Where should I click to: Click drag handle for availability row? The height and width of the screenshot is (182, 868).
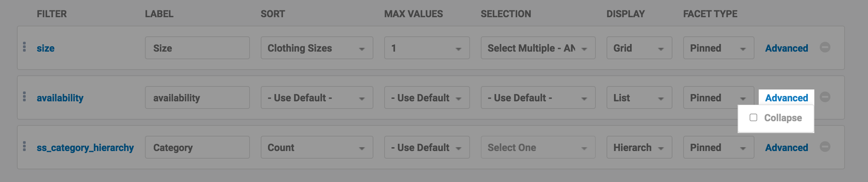click(x=25, y=97)
